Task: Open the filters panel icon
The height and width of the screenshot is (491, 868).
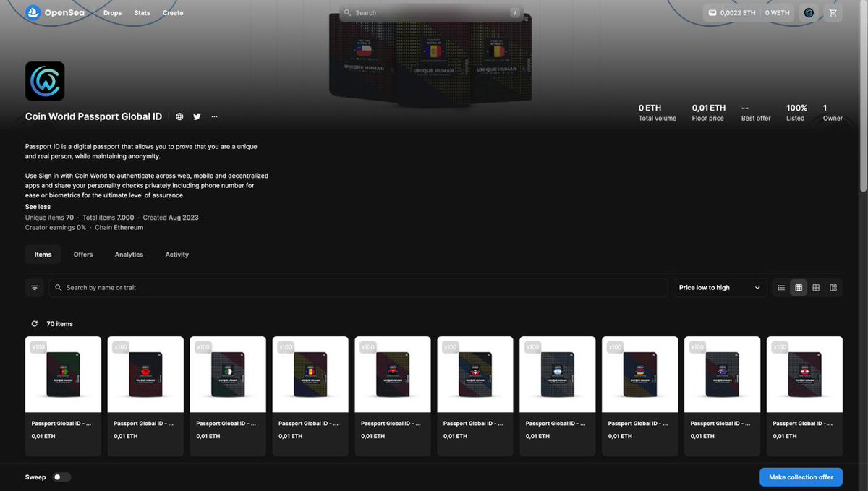Action: coord(35,288)
